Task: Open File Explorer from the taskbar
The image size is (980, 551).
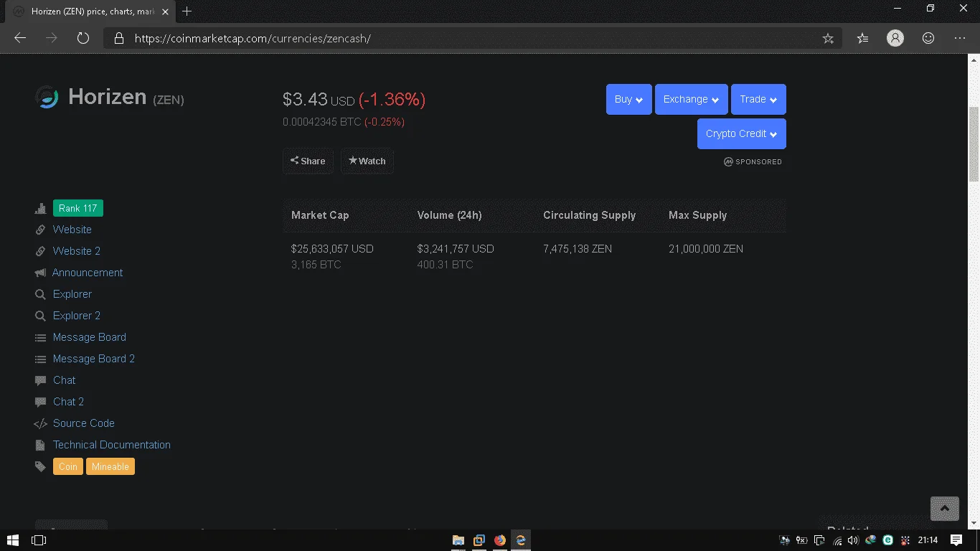Action: point(458,540)
